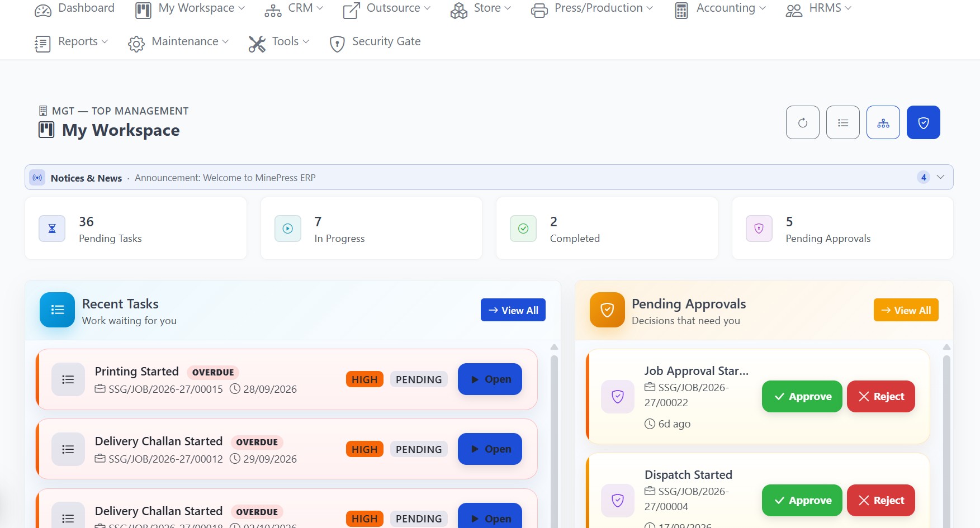This screenshot has width=980, height=528.
Task: Click the Recent Tasks blue list icon
Action: coord(57,310)
